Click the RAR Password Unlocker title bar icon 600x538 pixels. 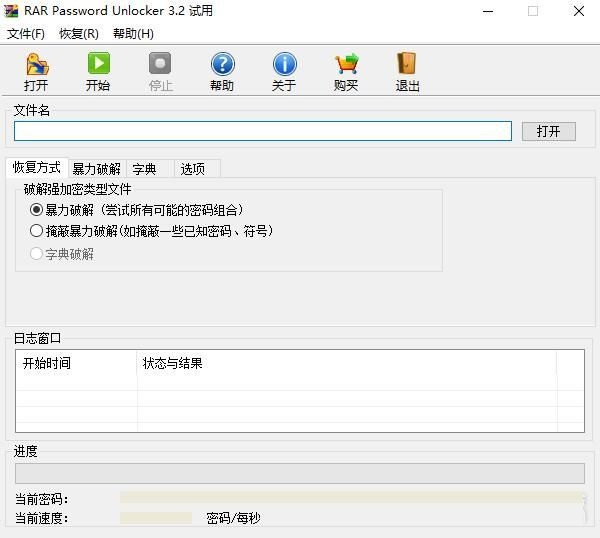click(11, 11)
